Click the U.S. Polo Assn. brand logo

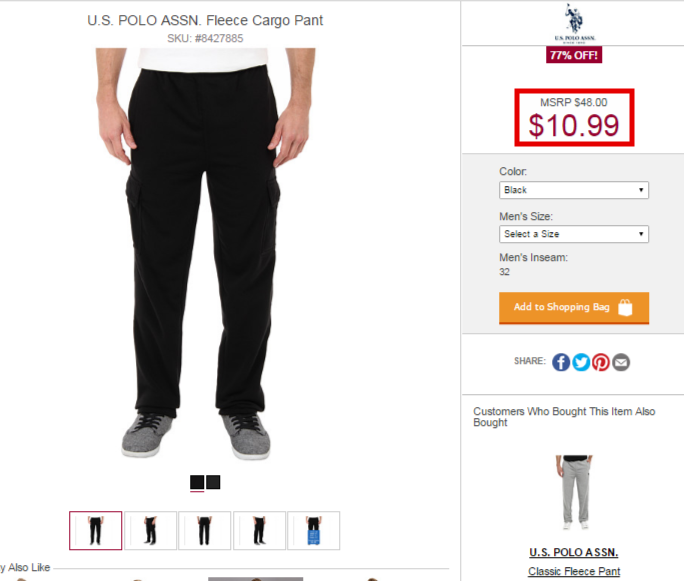[575, 23]
